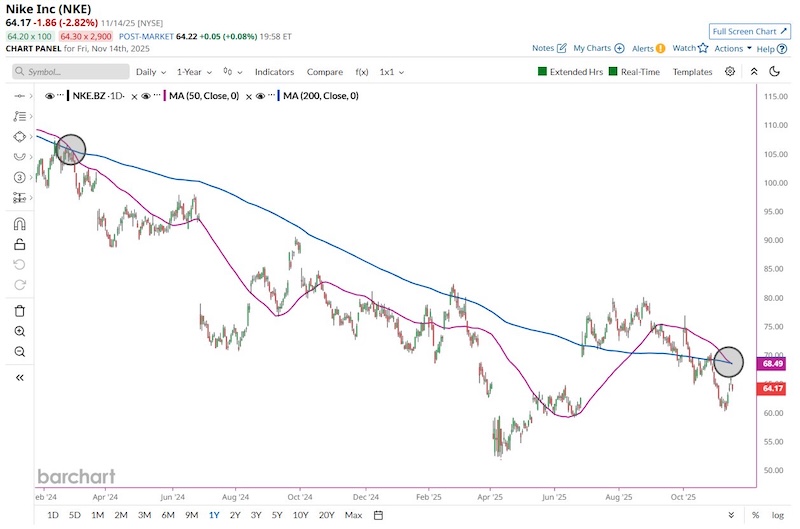Select the horizontal line drawing tool
The image size is (800, 529).
(x=19, y=96)
